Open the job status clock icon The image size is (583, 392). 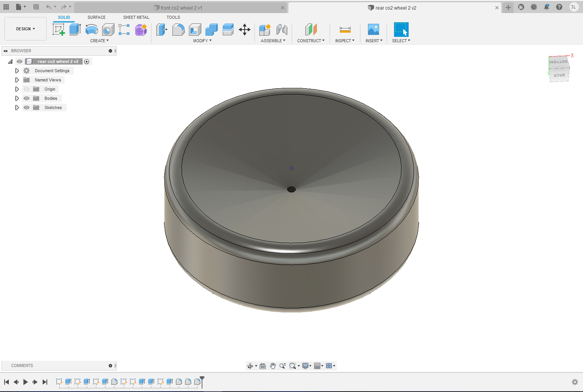click(534, 7)
